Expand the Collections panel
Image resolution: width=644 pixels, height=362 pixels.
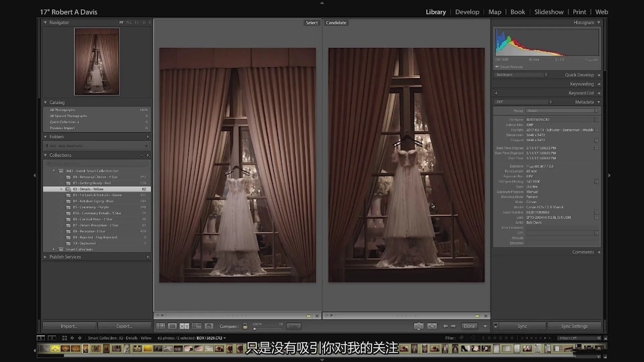click(x=45, y=155)
